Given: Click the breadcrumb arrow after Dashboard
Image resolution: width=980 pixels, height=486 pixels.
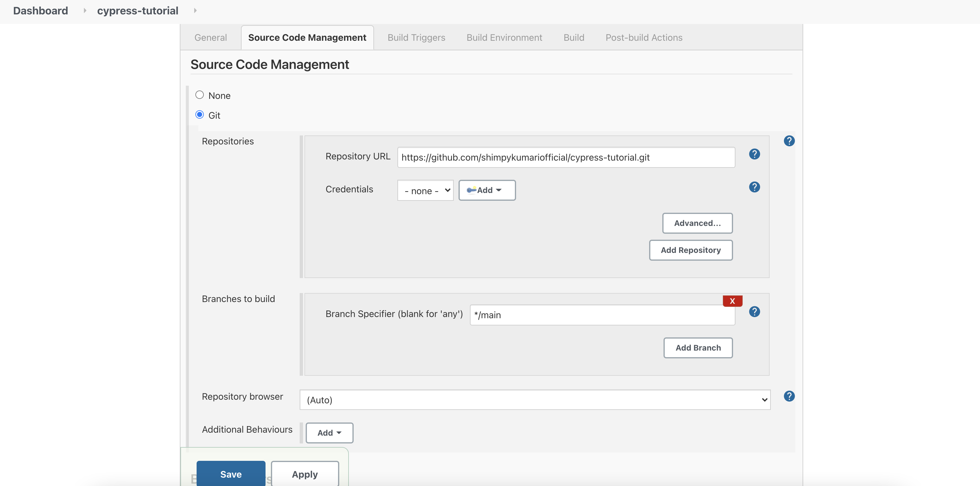Looking at the screenshot, I should (x=85, y=11).
